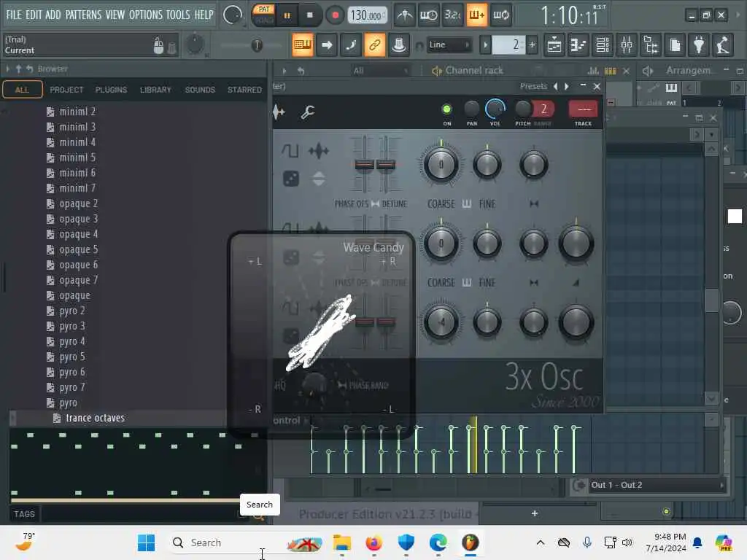Toggle blend recording overdub button
The height and width of the screenshot is (560, 747).
click(x=476, y=15)
